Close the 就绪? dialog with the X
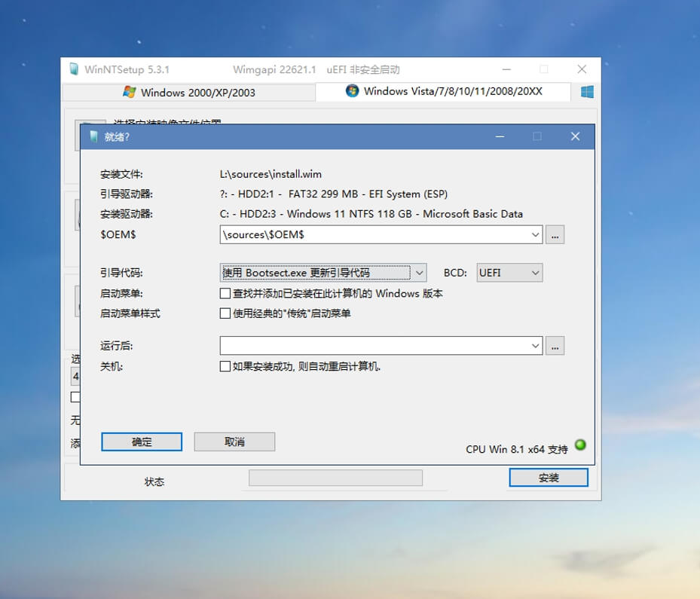The height and width of the screenshot is (599, 700). (575, 136)
